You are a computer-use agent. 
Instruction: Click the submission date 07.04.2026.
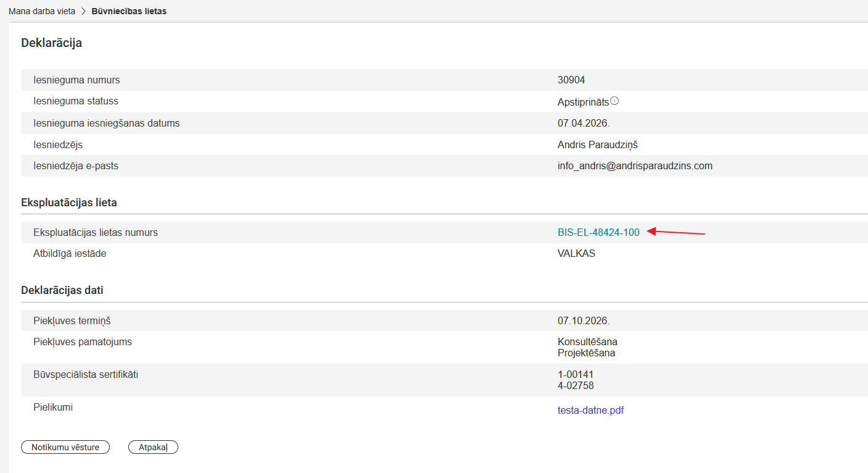tap(583, 123)
